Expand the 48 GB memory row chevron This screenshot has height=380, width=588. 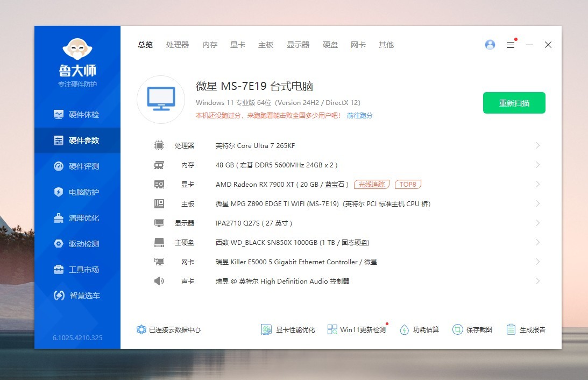click(538, 165)
